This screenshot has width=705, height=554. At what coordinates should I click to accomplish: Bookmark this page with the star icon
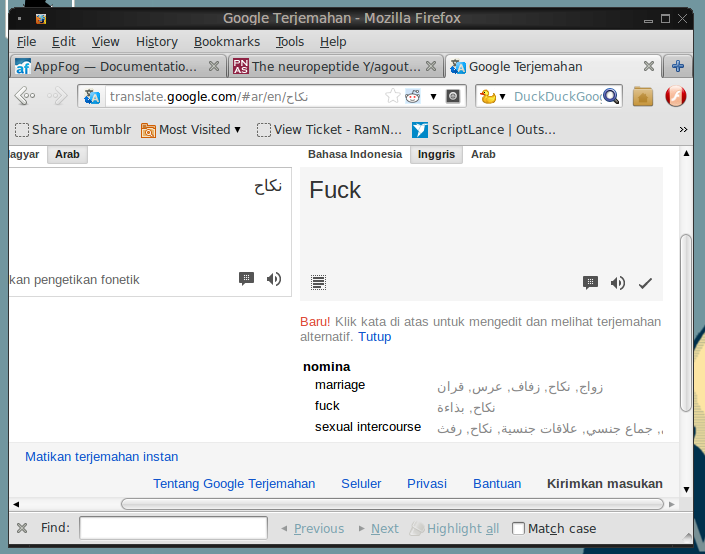[393, 96]
